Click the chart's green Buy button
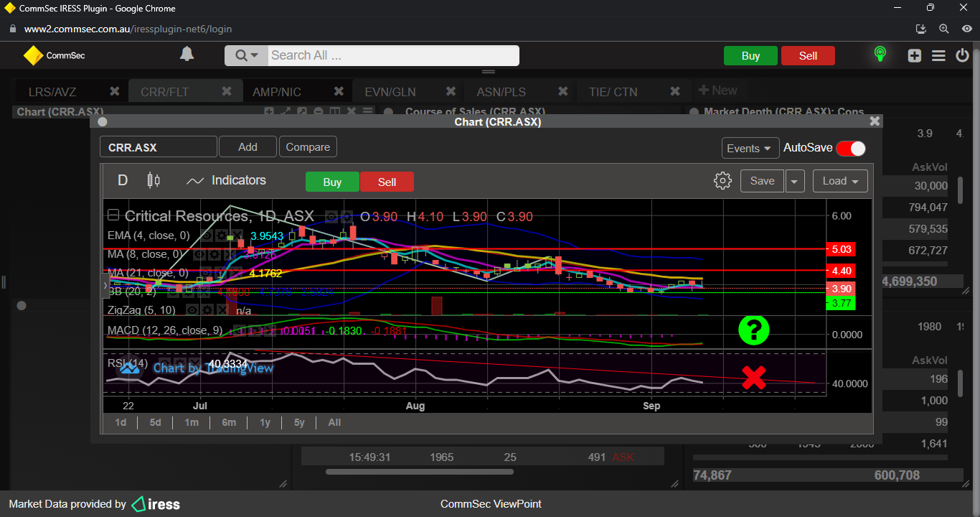 click(332, 182)
